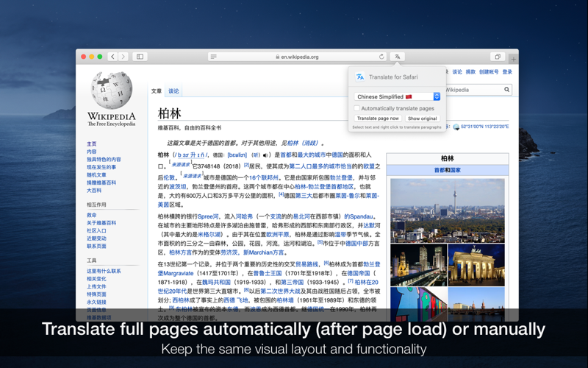This screenshot has width=588, height=368.
Task: Enable Automatically translate pages checkbox
Action: coord(357,108)
